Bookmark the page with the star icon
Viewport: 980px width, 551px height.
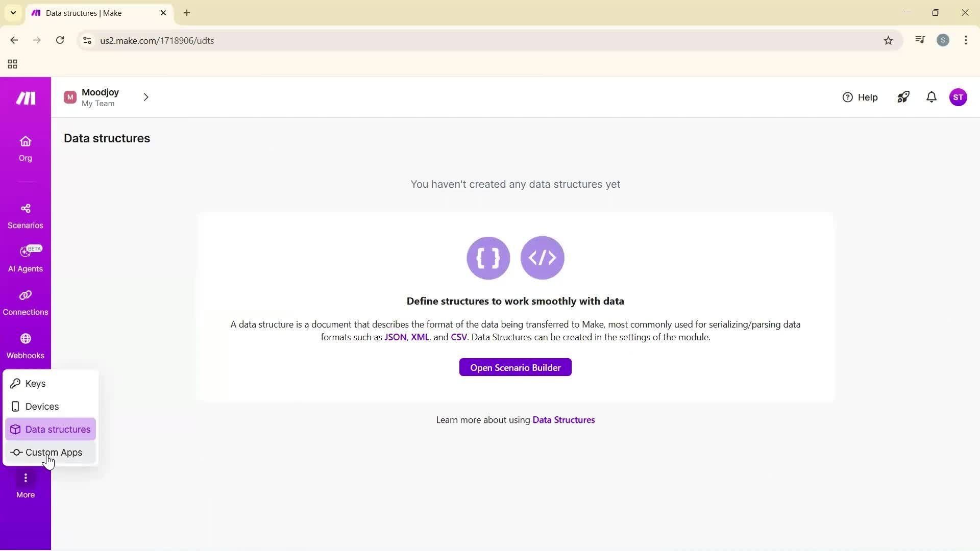[x=888, y=40]
